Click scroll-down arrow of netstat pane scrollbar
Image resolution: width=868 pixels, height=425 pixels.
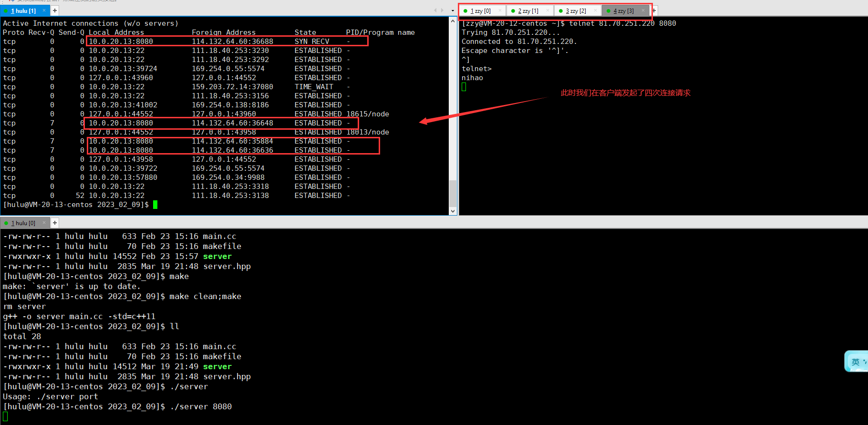click(x=453, y=211)
